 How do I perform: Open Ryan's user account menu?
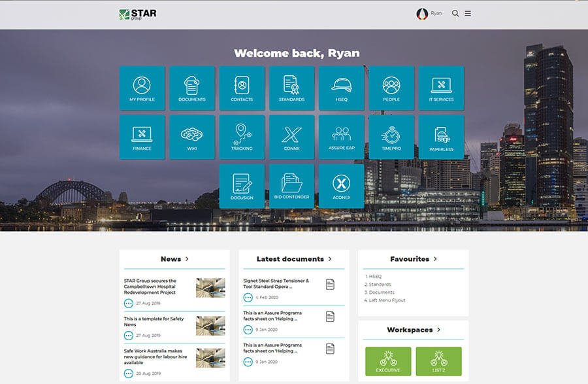click(x=429, y=13)
